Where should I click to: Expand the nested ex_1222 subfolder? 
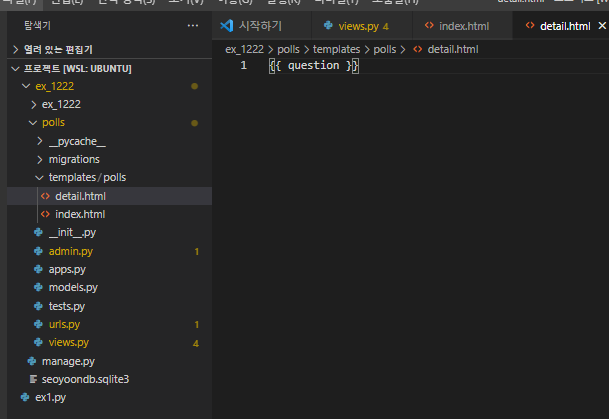[x=33, y=104]
